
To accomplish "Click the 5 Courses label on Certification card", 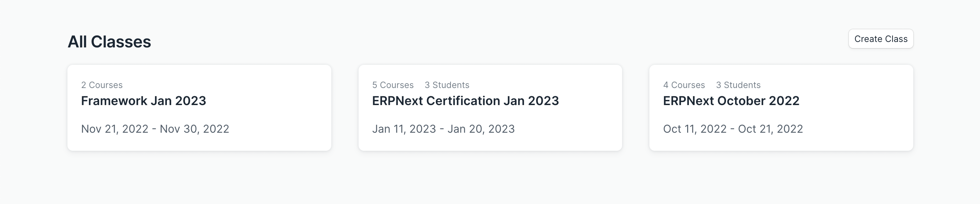I will (393, 85).
